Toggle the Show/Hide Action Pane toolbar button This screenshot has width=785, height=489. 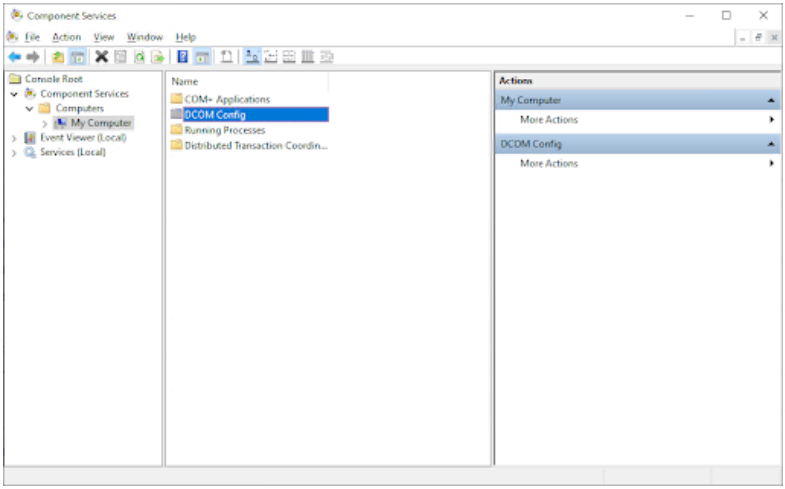click(201, 57)
